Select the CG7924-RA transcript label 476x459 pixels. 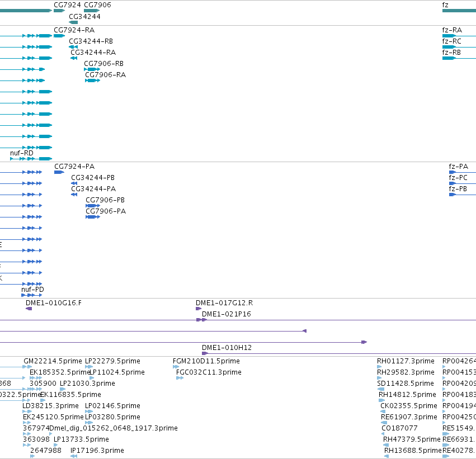[x=74, y=30]
